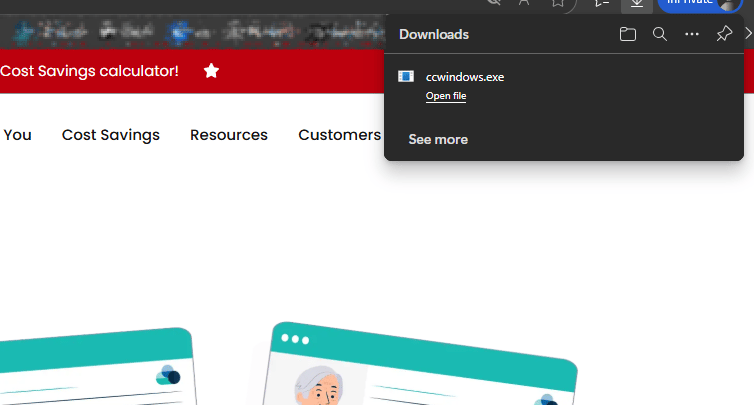The width and height of the screenshot is (754, 405).
Task: Open the Downloads more options menu
Action: coord(692,34)
